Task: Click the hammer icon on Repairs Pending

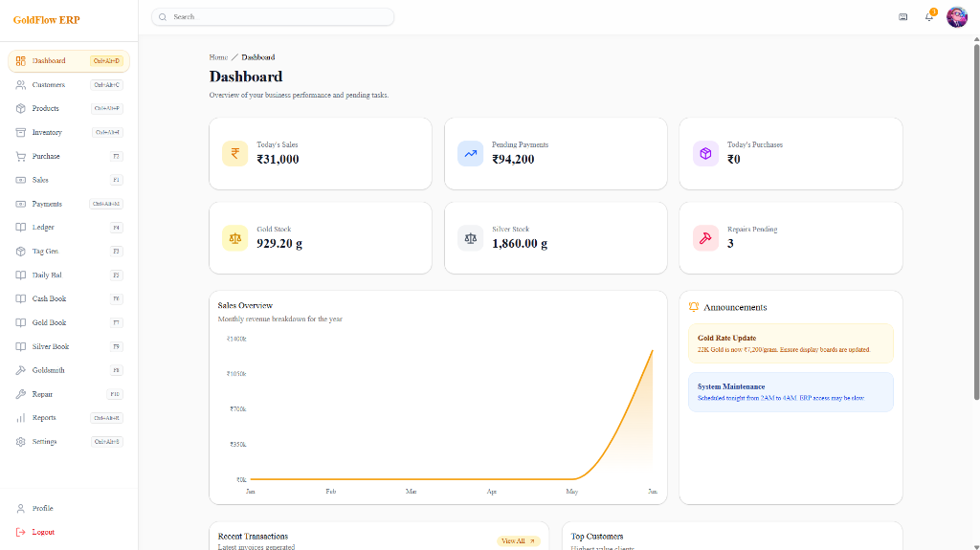Action: [x=705, y=238]
